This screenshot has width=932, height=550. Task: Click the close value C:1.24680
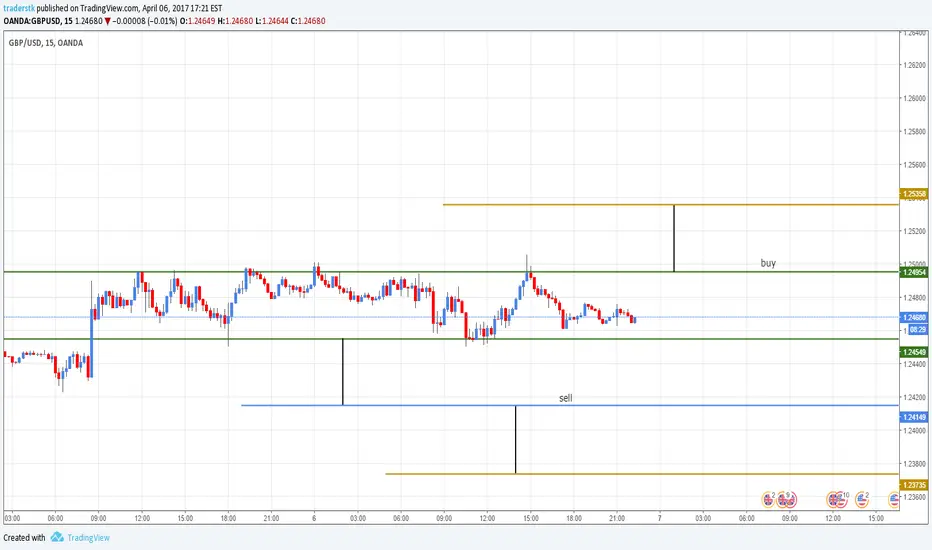pyautogui.click(x=308, y=21)
